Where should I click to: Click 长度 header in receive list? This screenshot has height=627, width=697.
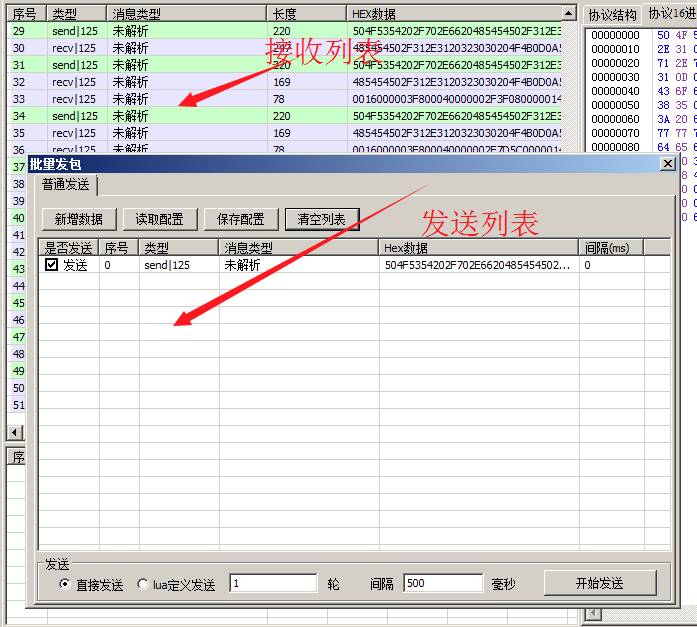[307, 14]
